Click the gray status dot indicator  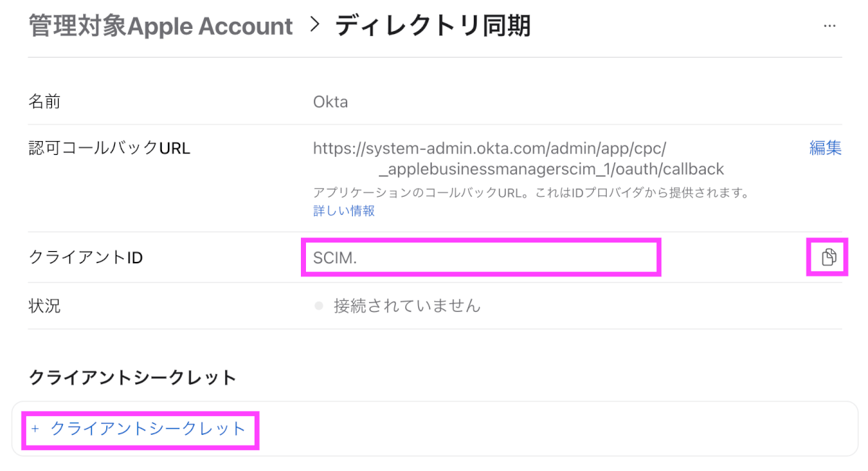point(318,306)
